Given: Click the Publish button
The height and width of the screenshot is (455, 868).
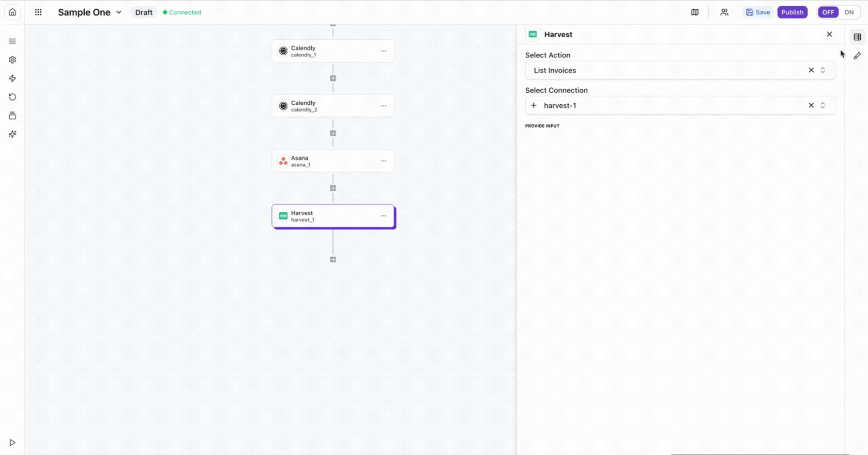Looking at the screenshot, I should point(792,12).
